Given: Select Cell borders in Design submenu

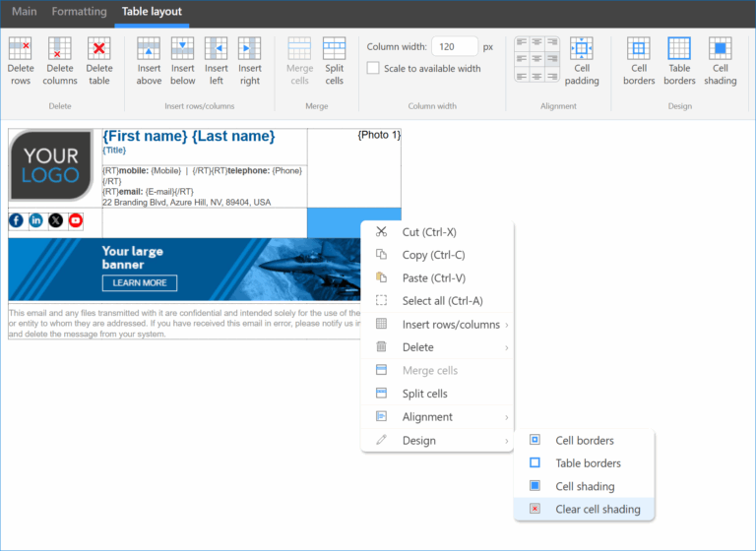Looking at the screenshot, I should pos(584,441).
